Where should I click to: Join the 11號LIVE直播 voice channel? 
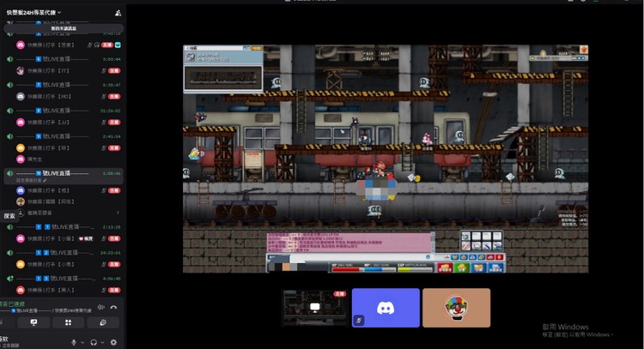(64, 226)
